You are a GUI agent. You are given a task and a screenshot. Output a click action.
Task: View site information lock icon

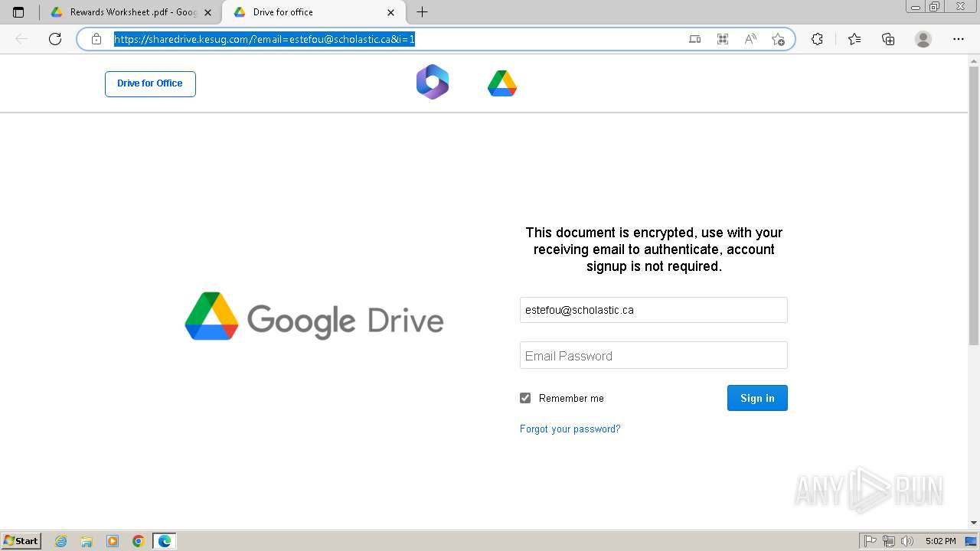pyautogui.click(x=96, y=39)
